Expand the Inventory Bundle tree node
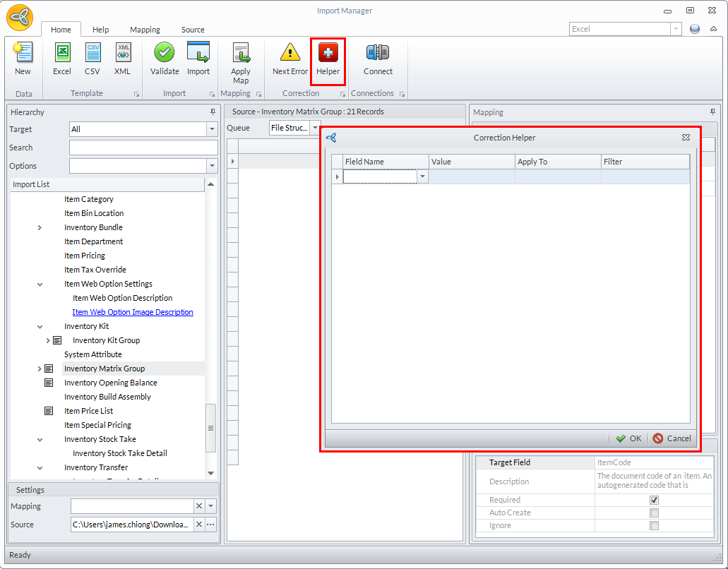 pos(40,227)
